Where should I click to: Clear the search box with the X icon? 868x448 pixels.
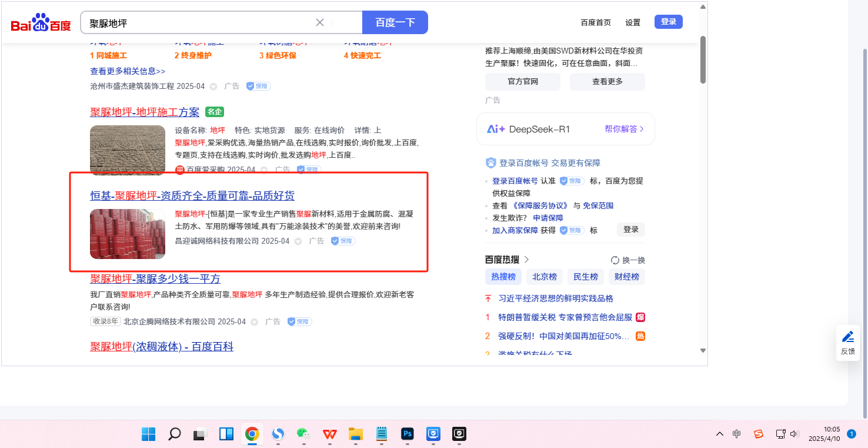[320, 23]
